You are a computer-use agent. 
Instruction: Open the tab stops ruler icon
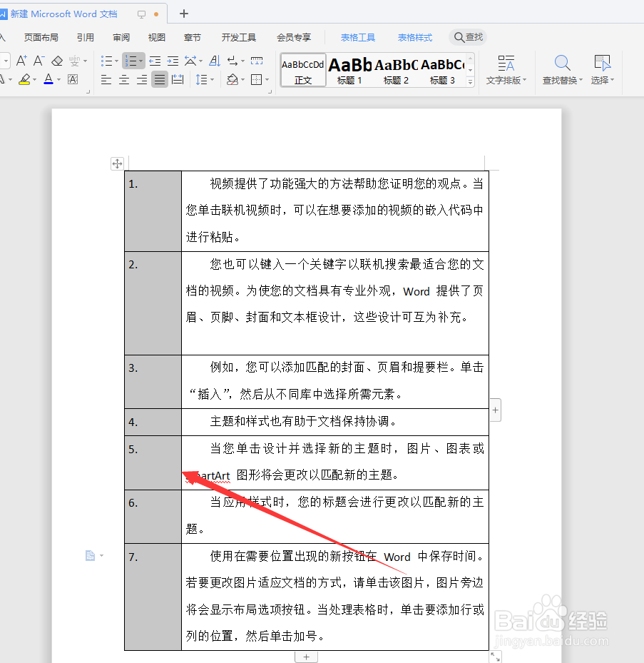(257, 61)
